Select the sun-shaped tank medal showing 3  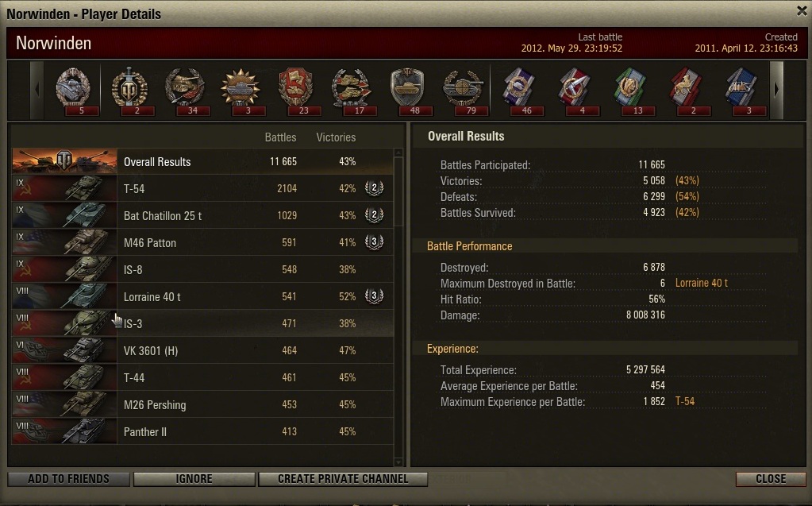pos(241,91)
